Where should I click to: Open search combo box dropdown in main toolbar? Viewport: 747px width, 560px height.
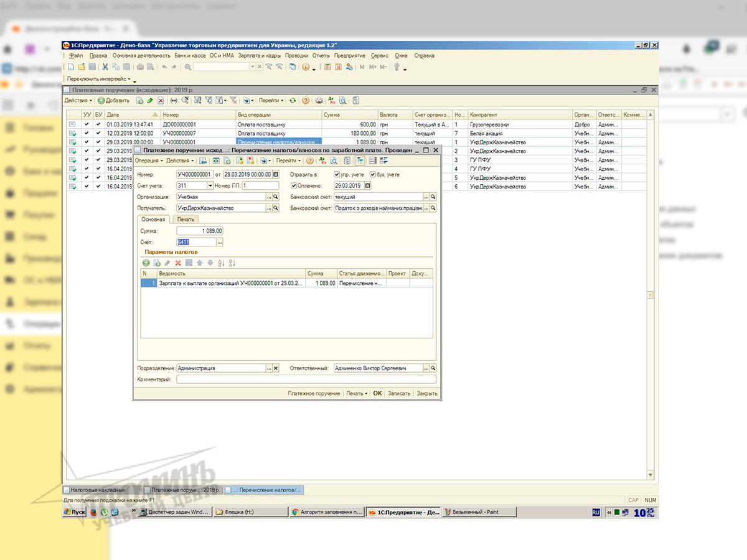click(253, 67)
